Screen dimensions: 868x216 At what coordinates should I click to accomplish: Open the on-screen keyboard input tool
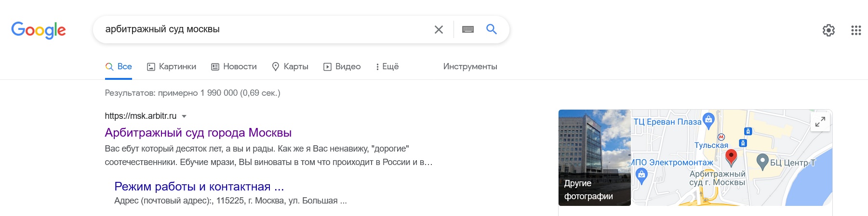pos(468,30)
